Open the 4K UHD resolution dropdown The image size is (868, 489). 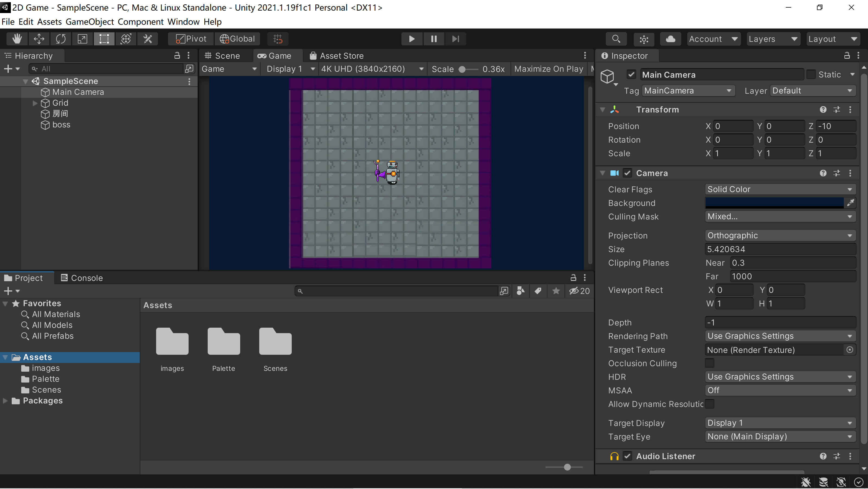pos(372,69)
